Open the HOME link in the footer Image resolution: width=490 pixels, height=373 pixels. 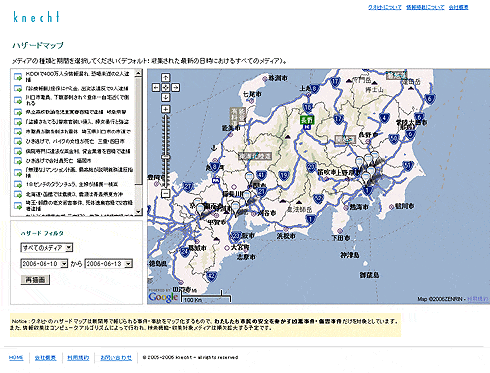coord(16,358)
